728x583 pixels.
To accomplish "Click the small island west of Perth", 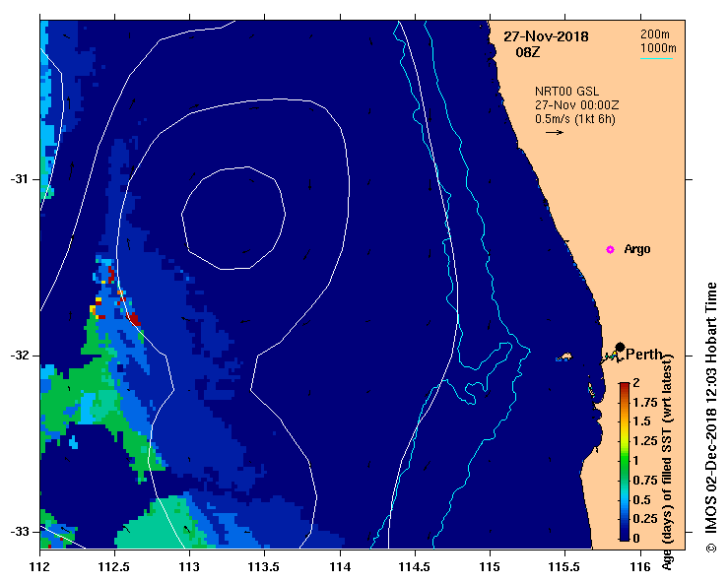I will [565, 356].
